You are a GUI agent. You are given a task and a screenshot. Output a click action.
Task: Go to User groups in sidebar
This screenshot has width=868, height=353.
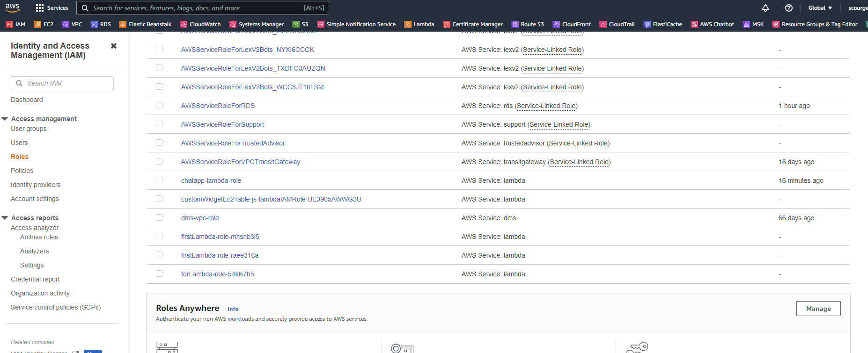[x=29, y=129]
